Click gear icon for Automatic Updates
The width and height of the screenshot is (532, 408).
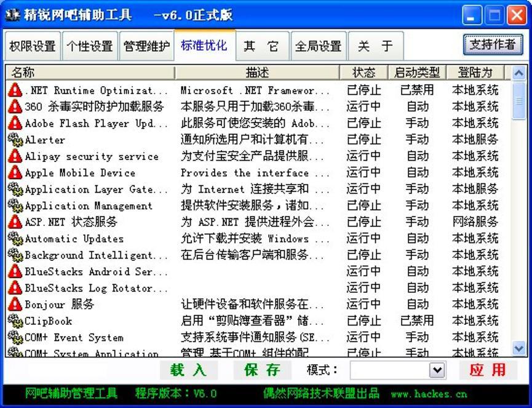15,238
